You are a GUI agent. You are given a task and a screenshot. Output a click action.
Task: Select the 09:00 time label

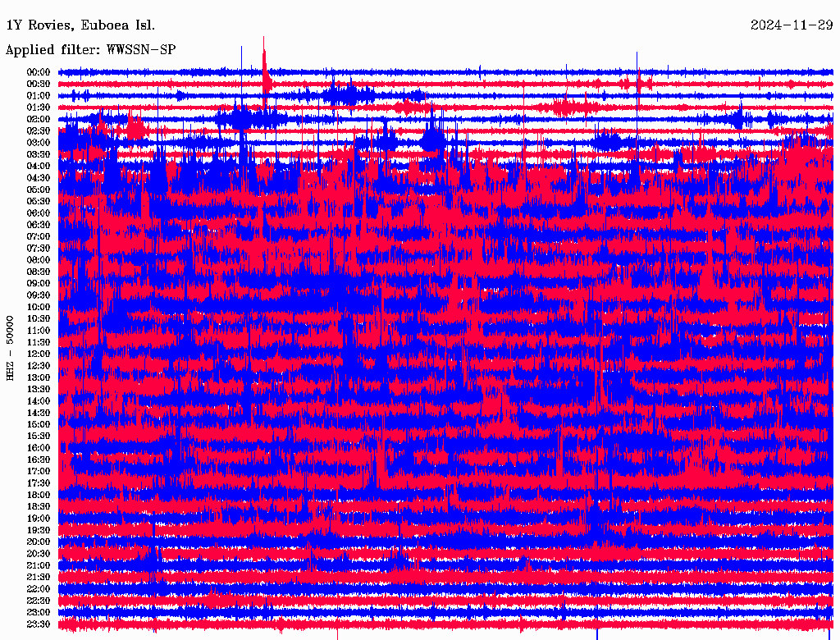[38, 284]
